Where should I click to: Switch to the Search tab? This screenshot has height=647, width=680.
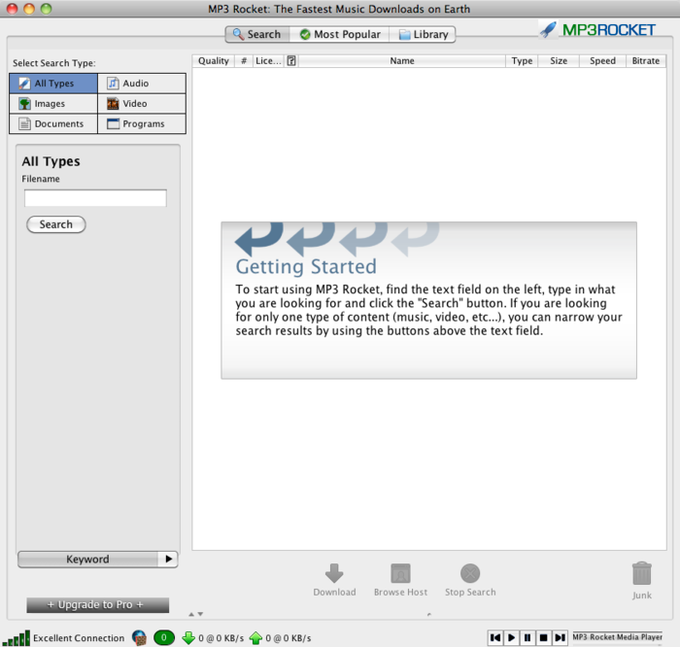(257, 34)
